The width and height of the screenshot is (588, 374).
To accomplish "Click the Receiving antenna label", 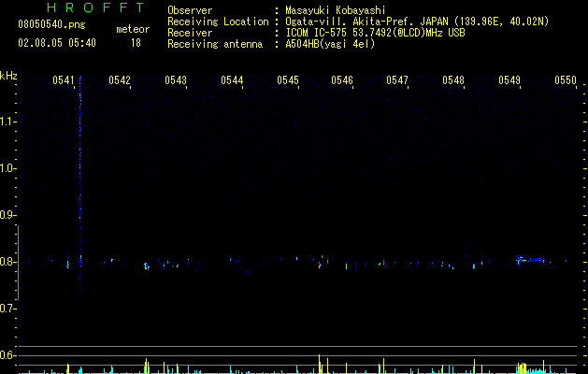I will click(215, 44).
